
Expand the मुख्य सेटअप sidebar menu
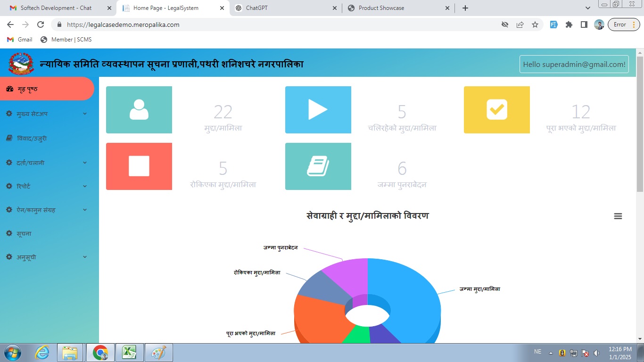[47, 114]
